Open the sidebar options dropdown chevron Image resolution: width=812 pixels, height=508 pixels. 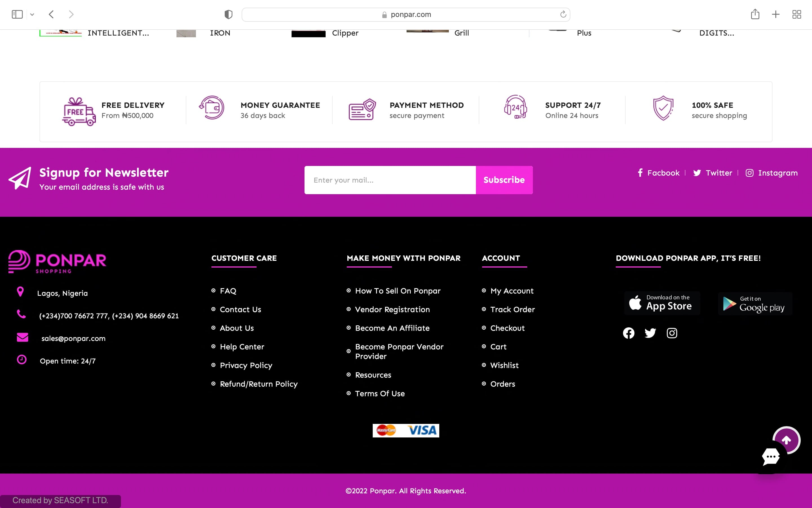click(x=32, y=14)
